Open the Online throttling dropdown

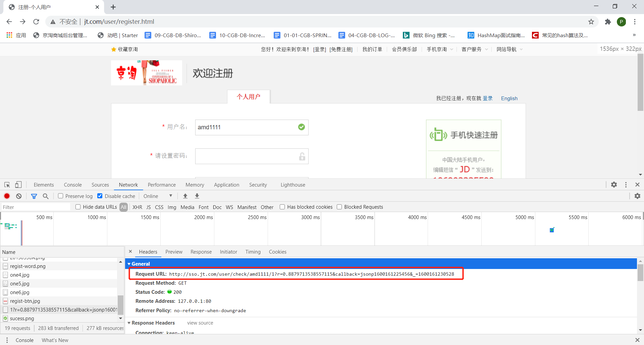tap(158, 196)
